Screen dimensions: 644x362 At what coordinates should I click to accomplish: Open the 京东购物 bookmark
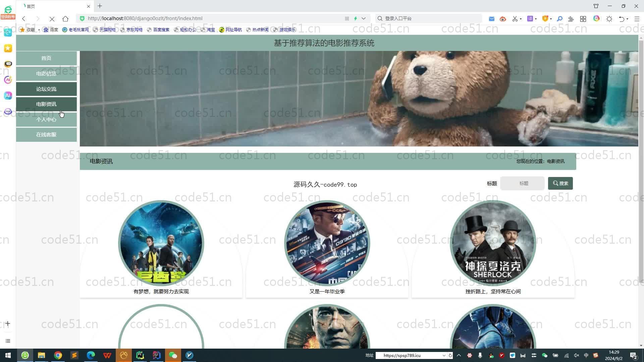pyautogui.click(x=131, y=30)
